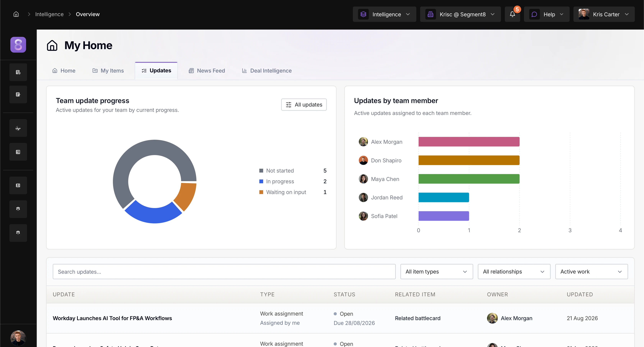Open the notifications bell with badge 5
The width and height of the screenshot is (644, 347).
coord(512,14)
